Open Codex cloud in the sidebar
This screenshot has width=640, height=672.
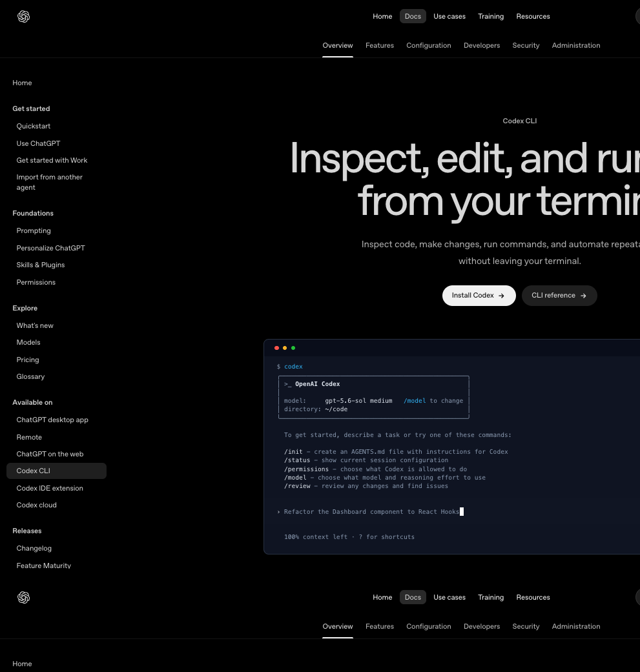tap(36, 505)
